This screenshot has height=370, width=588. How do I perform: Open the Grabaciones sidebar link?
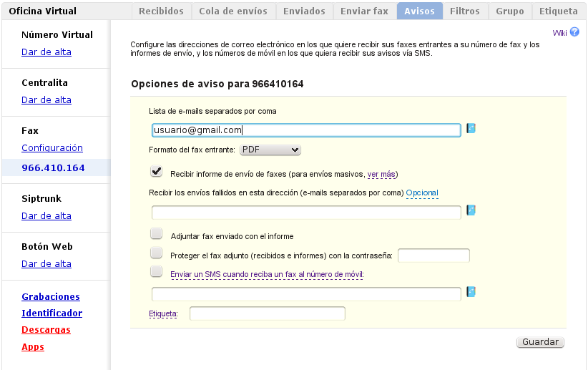click(x=51, y=297)
